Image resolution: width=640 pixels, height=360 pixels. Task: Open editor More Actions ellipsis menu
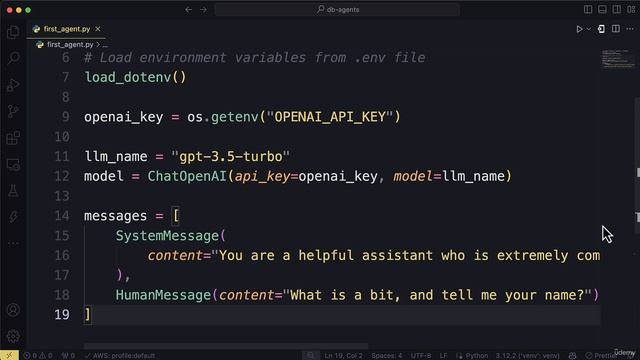(x=630, y=29)
